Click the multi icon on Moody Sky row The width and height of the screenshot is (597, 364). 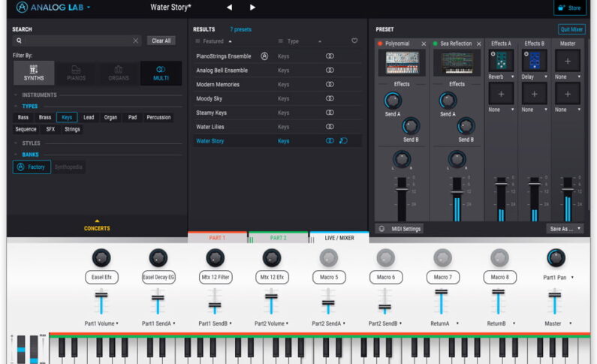tap(330, 98)
